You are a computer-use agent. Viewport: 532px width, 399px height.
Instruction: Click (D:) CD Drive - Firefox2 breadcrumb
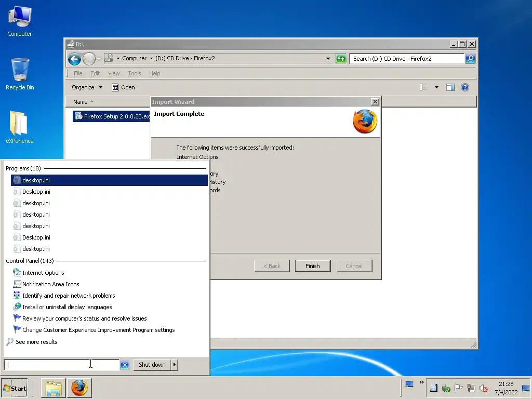[185, 58]
